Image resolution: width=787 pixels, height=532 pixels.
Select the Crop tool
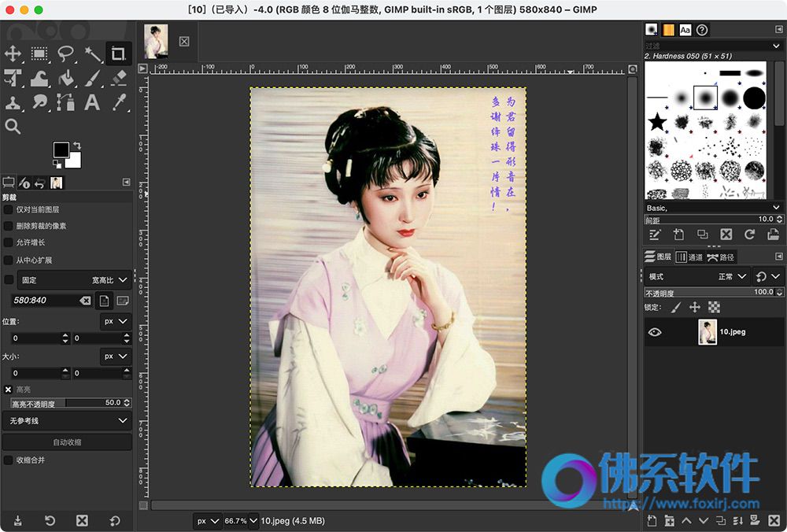(x=119, y=54)
